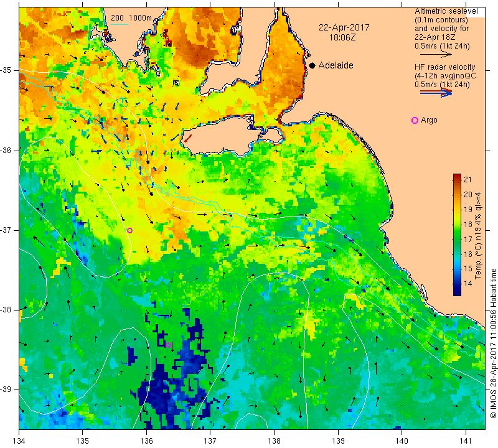Click the magenta Argo circle in the legend
The image size is (498, 448).
click(x=415, y=120)
